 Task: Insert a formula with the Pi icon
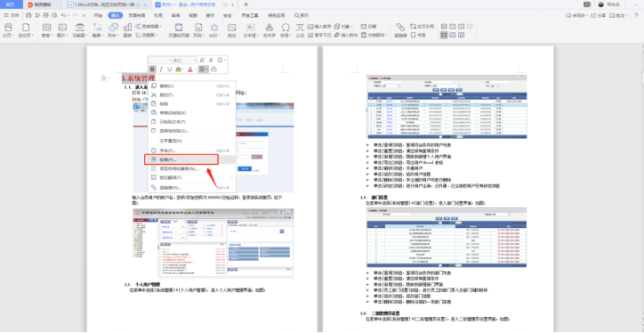pyautogui.click(x=300, y=30)
